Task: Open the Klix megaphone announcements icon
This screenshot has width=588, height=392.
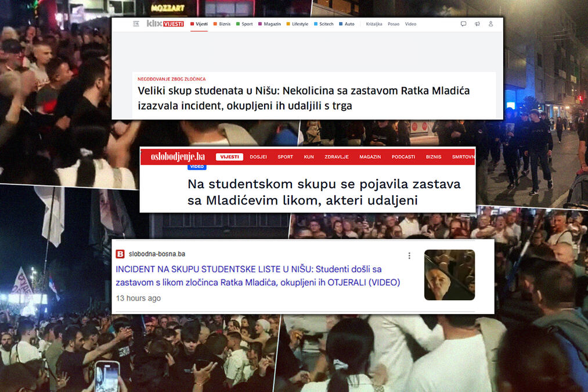Action: 477,24
